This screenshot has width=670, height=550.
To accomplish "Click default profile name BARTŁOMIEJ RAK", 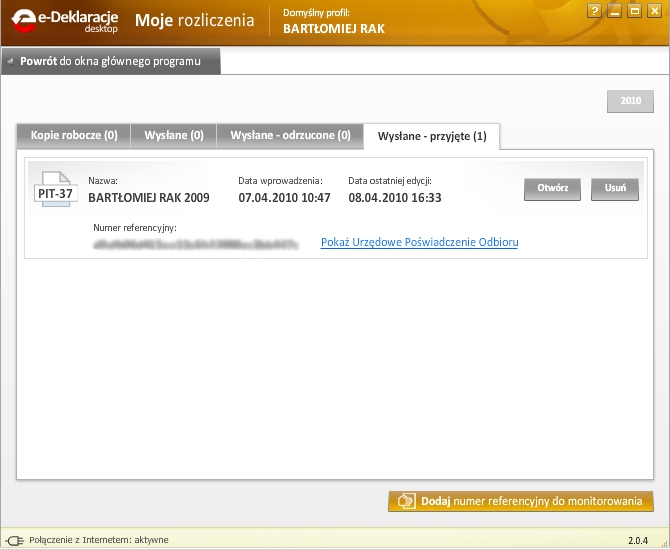I will click(334, 29).
